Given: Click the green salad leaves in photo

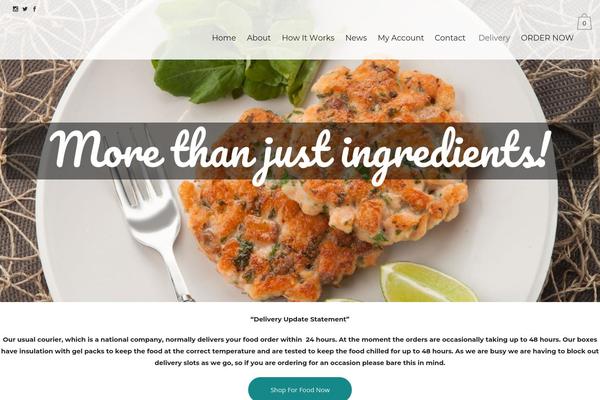Looking at the screenshot, I should click(x=235, y=78).
